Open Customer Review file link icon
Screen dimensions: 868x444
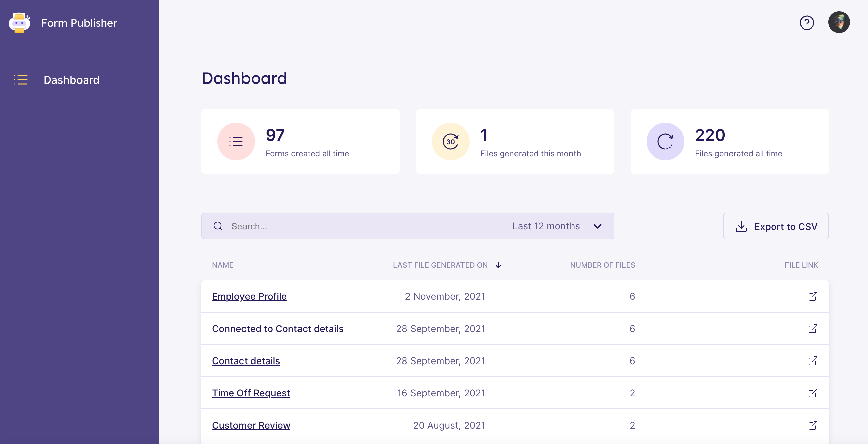(x=812, y=425)
